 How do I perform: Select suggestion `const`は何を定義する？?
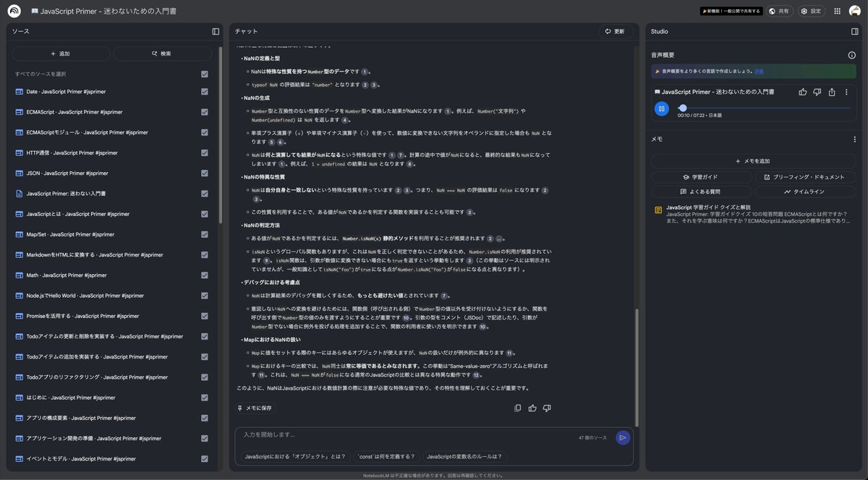coord(387,457)
